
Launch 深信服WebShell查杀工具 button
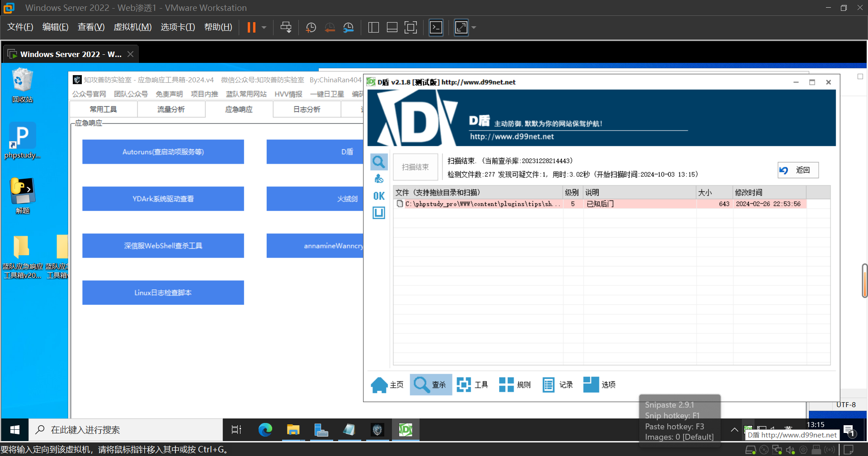[x=163, y=246]
